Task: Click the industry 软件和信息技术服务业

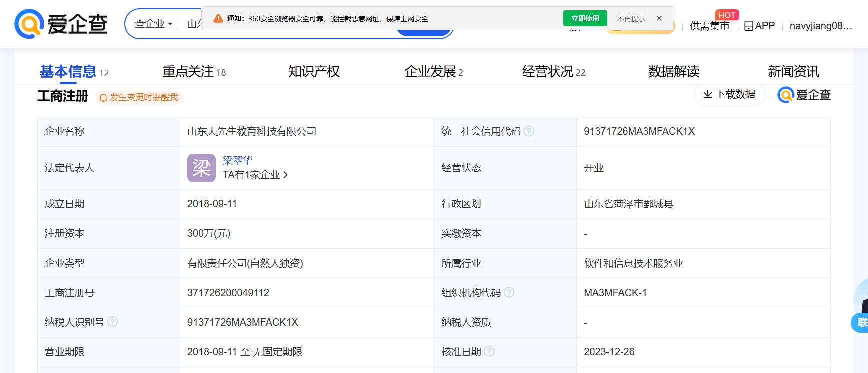Action: [x=633, y=263]
